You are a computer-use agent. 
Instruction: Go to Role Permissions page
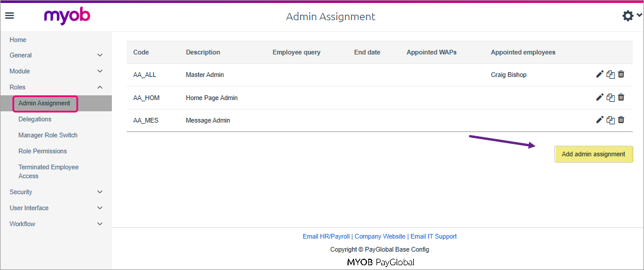click(43, 151)
